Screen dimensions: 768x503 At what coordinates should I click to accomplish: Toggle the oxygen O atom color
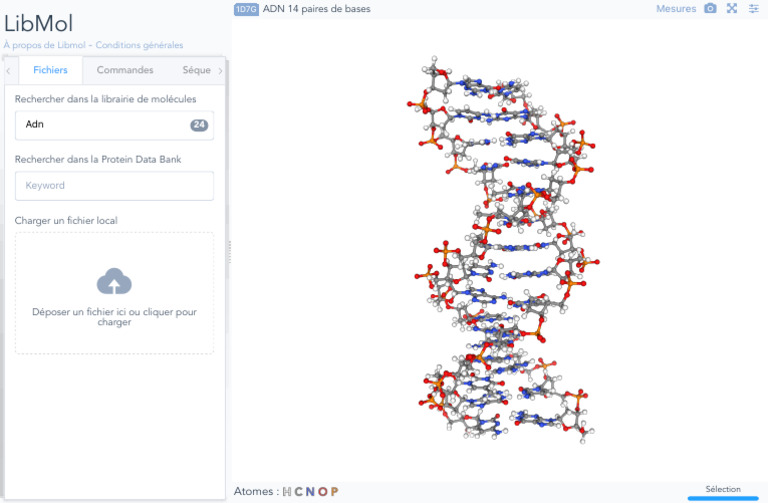(322, 491)
